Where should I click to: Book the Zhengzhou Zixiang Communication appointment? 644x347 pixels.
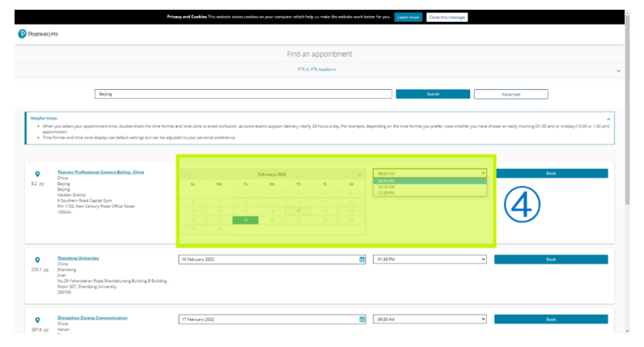coord(551,319)
